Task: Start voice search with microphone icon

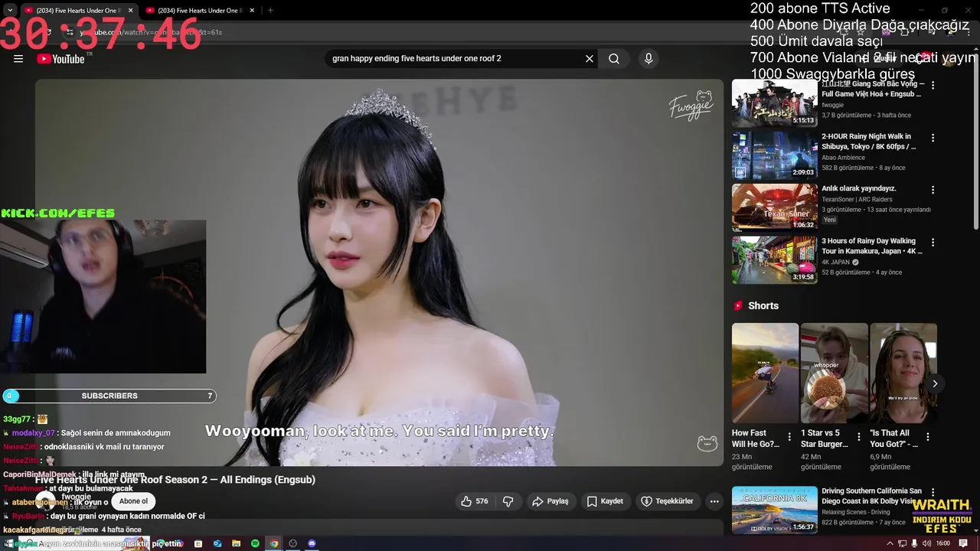Action: (x=648, y=59)
